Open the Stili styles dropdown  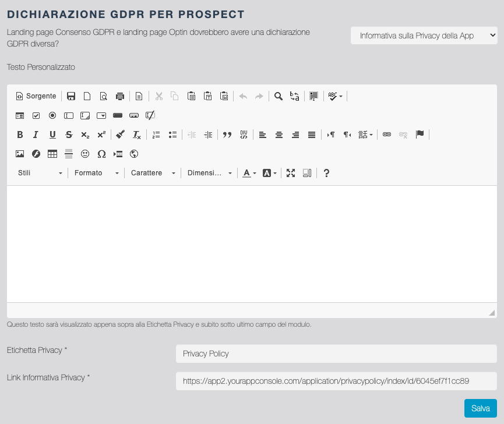[40, 173]
